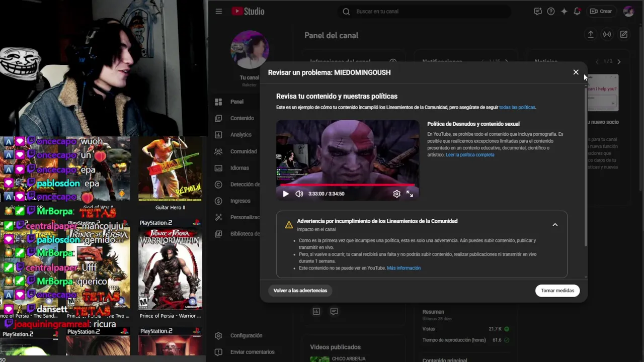Open video player settings gear
Viewport: 644px width, 362px height.
[396, 194]
